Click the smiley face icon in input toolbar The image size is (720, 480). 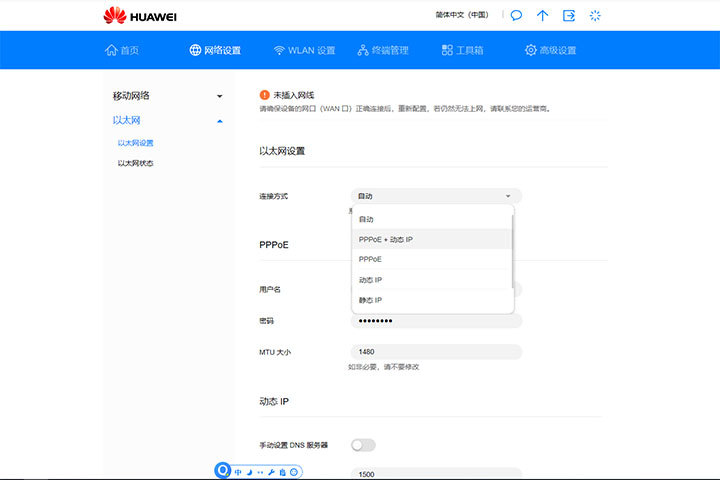[294, 471]
